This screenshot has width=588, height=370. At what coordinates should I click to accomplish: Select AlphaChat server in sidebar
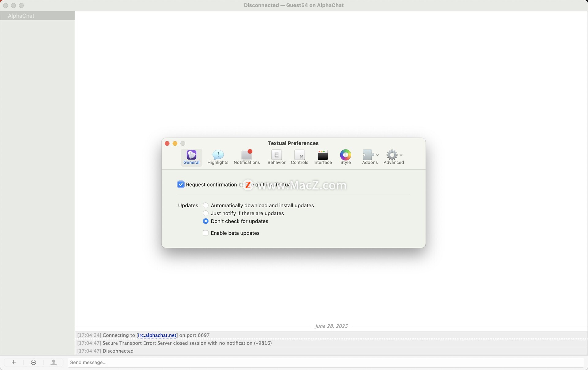(37, 16)
